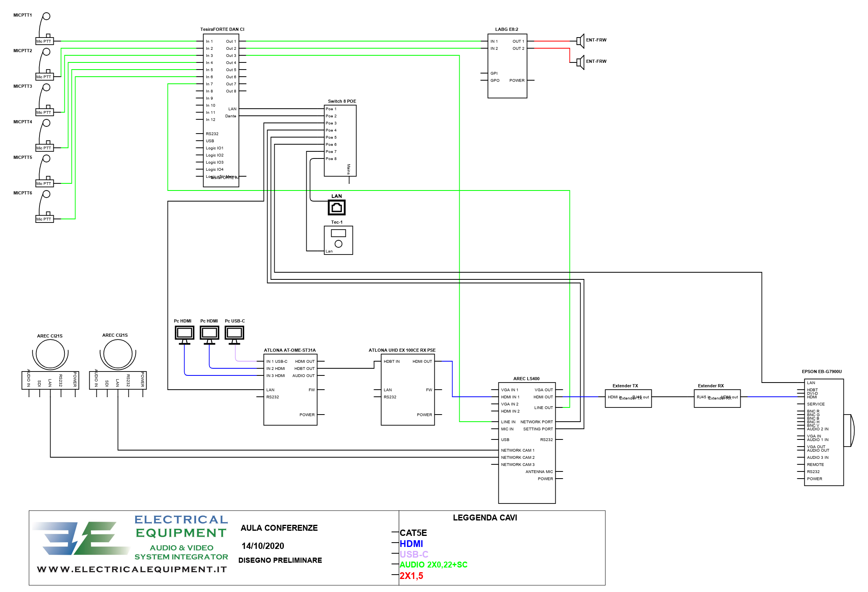This screenshot has width=868, height=592.
Task: Click the HDBT OUT port label
Action: 304,369
